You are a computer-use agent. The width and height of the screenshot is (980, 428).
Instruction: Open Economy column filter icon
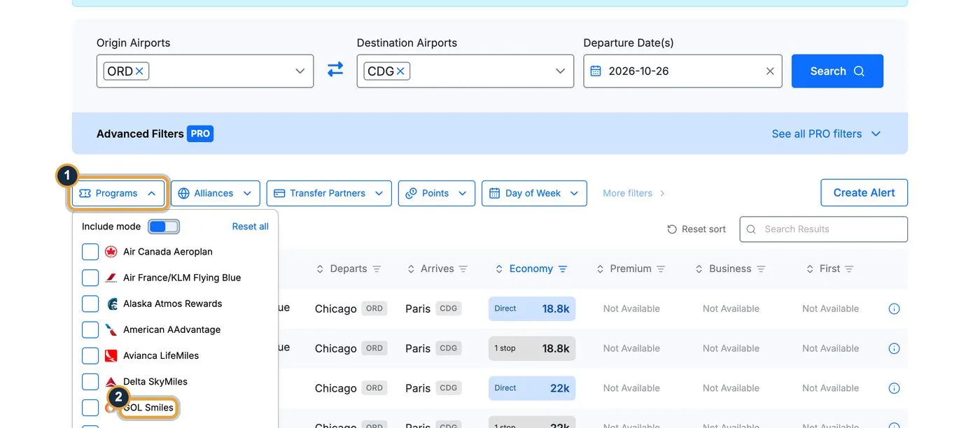(563, 269)
